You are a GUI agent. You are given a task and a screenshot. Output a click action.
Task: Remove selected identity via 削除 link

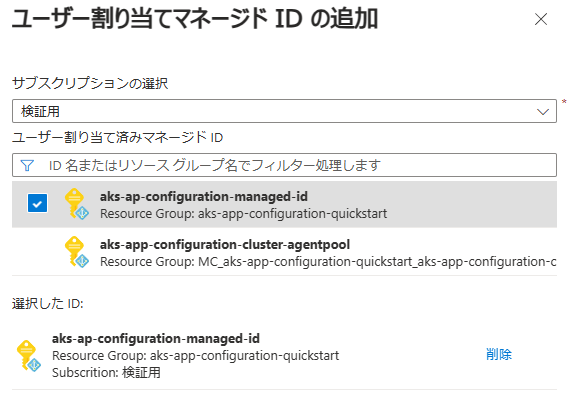click(x=498, y=355)
